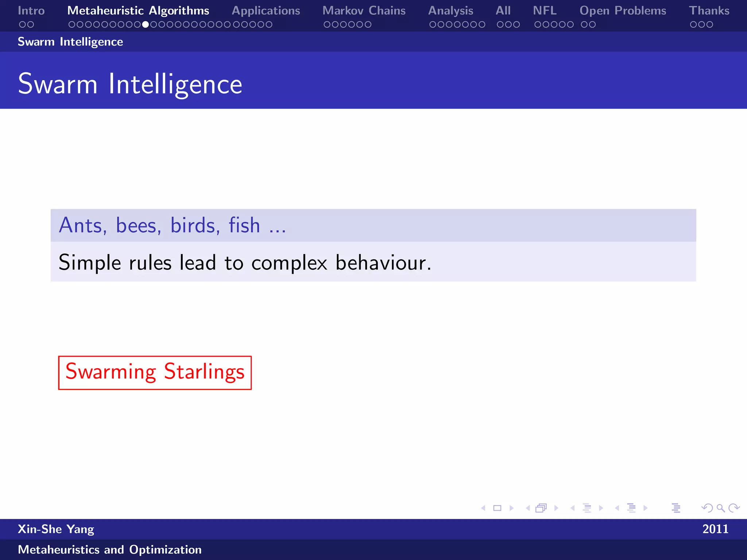Select the first dot under Applications
Viewport: 747px width, 560px height.
pyautogui.click(x=236, y=24)
